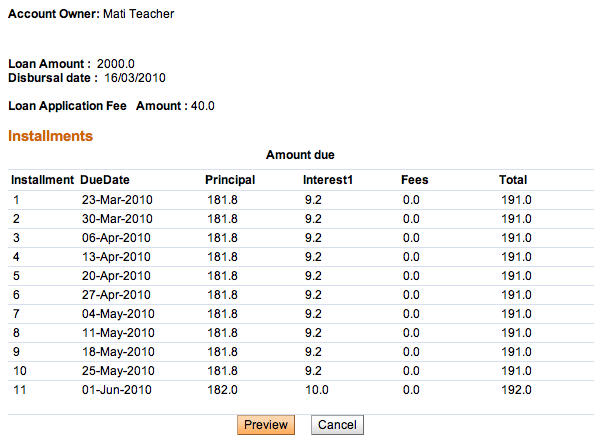Click the Fees column header
The width and height of the screenshot is (600, 448).
tap(414, 180)
